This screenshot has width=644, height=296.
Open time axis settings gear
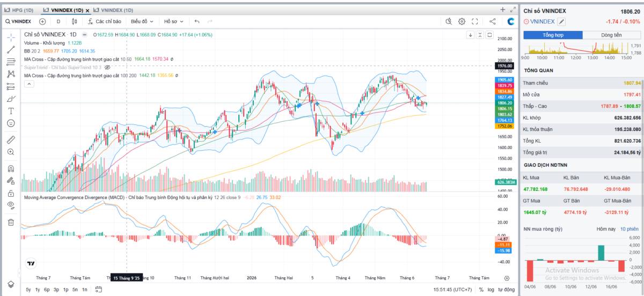pos(507,278)
